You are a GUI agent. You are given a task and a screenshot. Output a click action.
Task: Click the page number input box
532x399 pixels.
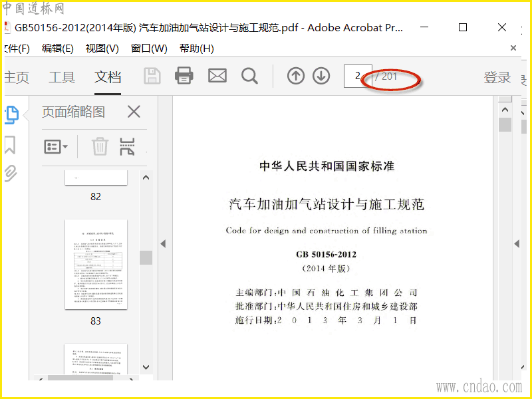coord(358,76)
